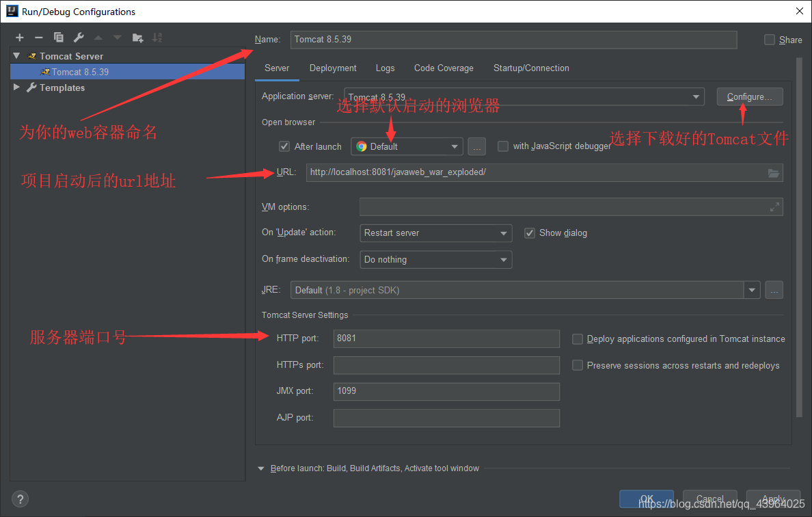Switch to the Server tab
This screenshot has width=812, height=517.
pyautogui.click(x=277, y=68)
